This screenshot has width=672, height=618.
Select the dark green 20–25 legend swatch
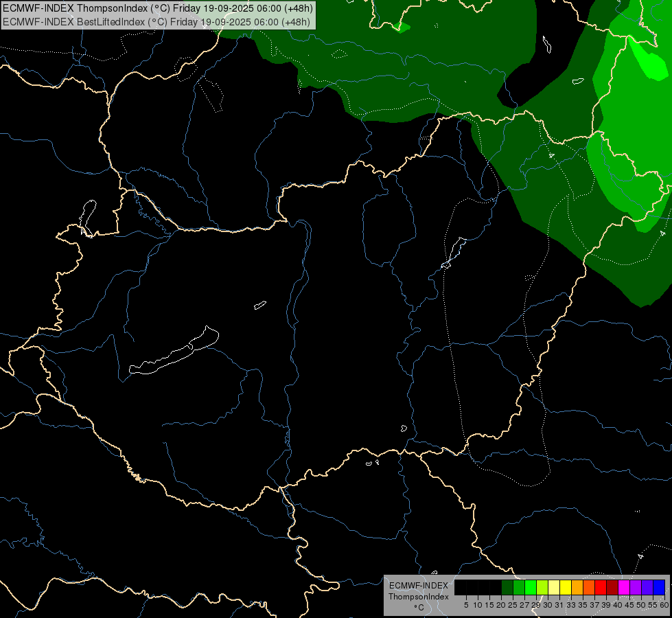pyautogui.click(x=507, y=587)
